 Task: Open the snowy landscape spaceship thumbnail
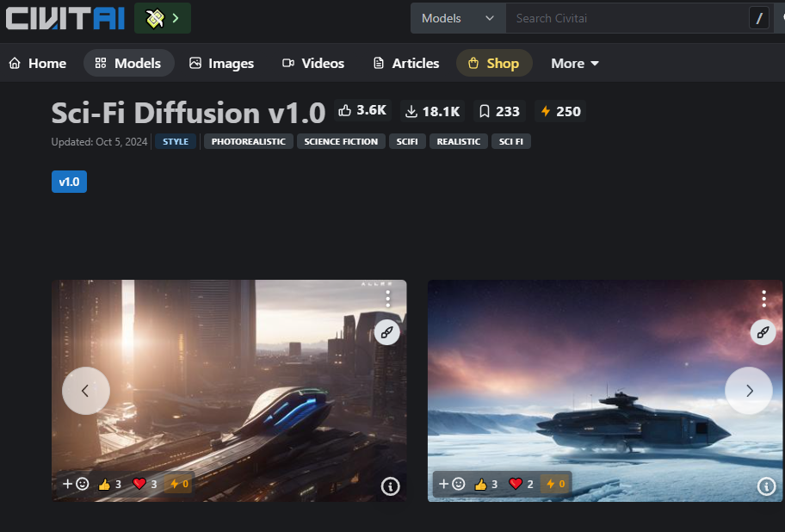[605, 390]
